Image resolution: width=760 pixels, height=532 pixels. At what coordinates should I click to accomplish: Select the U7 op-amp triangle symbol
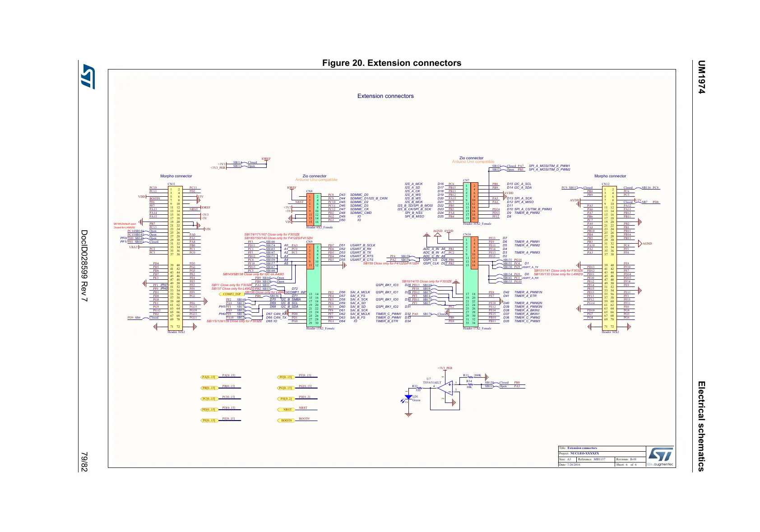(x=446, y=388)
